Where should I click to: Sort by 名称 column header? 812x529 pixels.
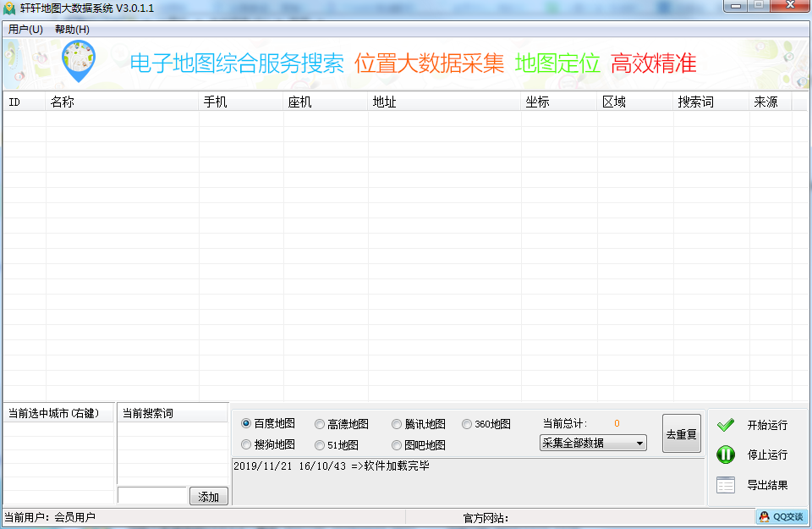pos(122,102)
